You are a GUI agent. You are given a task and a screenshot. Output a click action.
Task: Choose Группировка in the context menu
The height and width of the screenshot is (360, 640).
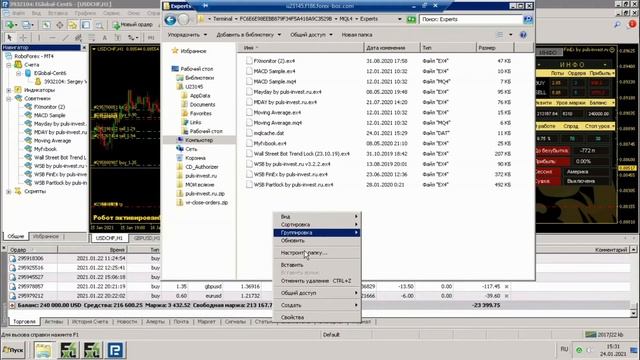pyautogui.click(x=317, y=233)
